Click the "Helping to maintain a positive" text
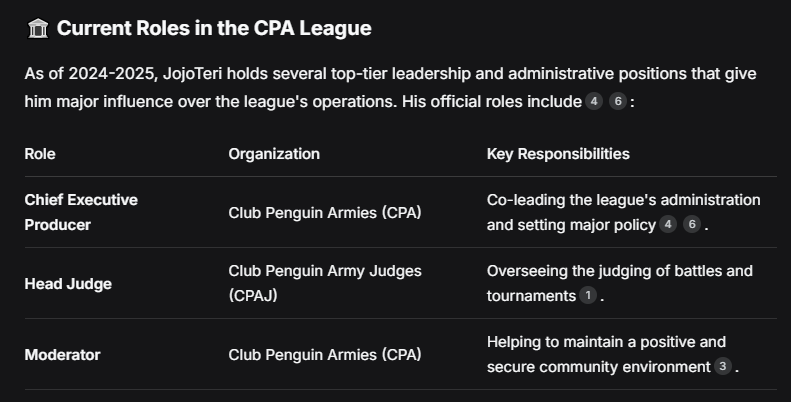Image resolution: width=791 pixels, height=402 pixels. [606, 342]
